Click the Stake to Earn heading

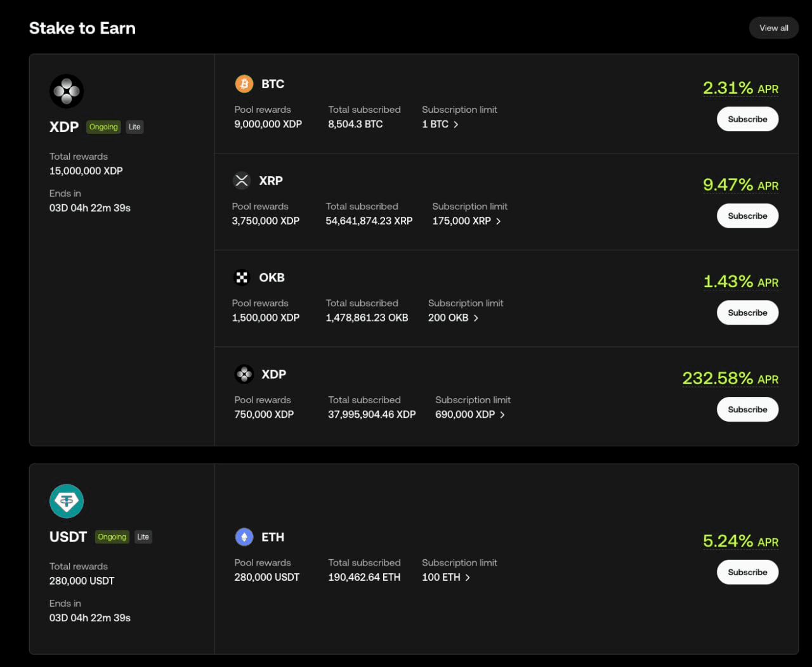click(x=82, y=28)
